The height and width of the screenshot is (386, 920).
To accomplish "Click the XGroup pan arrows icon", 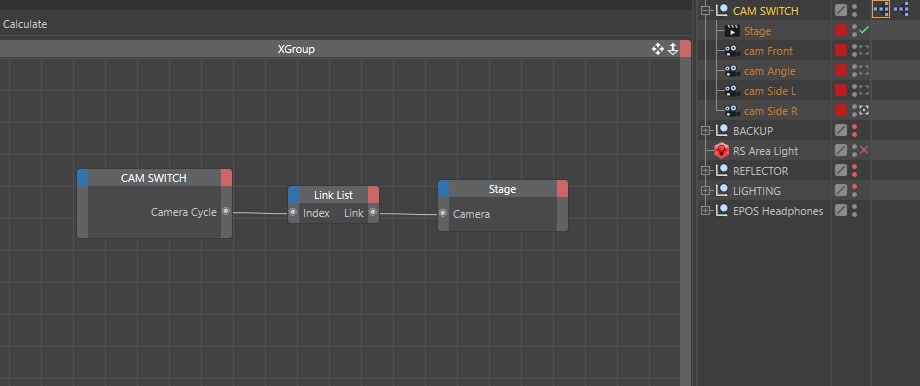I will point(658,49).
